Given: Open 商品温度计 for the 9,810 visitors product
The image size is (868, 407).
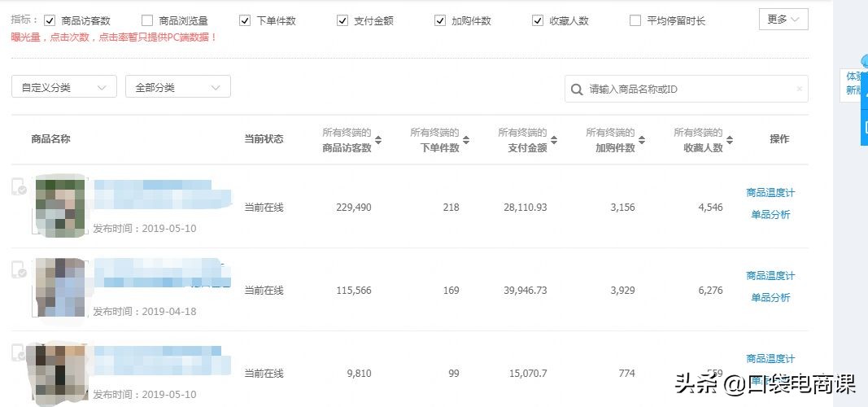Looking at the screenshot, I should (770, 359).
